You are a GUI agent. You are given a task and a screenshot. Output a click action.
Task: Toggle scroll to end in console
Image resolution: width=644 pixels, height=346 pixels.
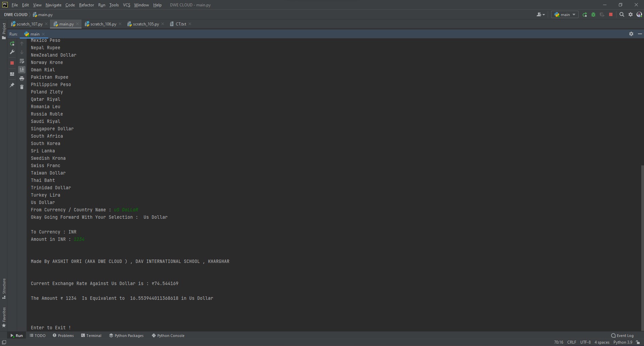click(22, 69)
